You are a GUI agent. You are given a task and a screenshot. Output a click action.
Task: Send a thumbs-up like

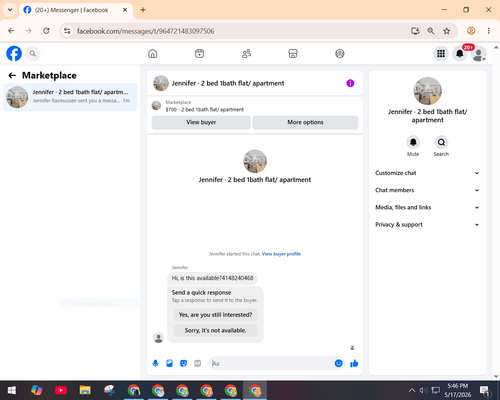(x=354, y=363)
